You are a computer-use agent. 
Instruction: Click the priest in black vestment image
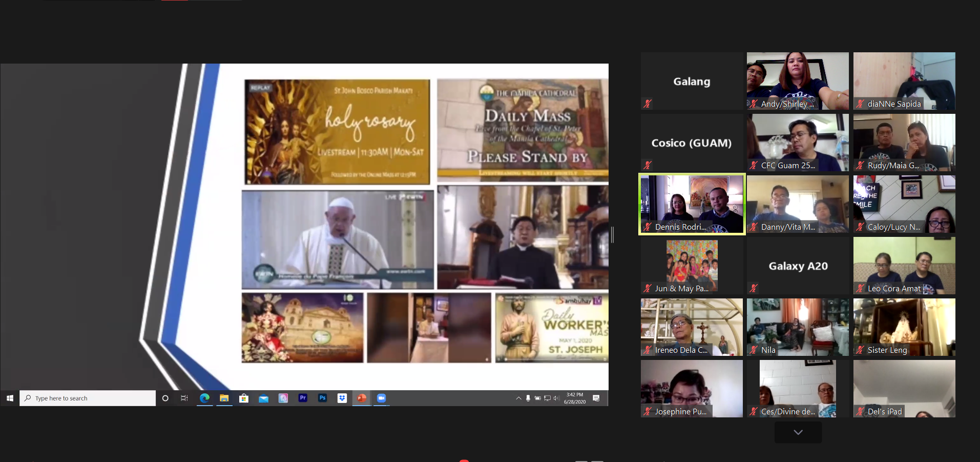523,237
